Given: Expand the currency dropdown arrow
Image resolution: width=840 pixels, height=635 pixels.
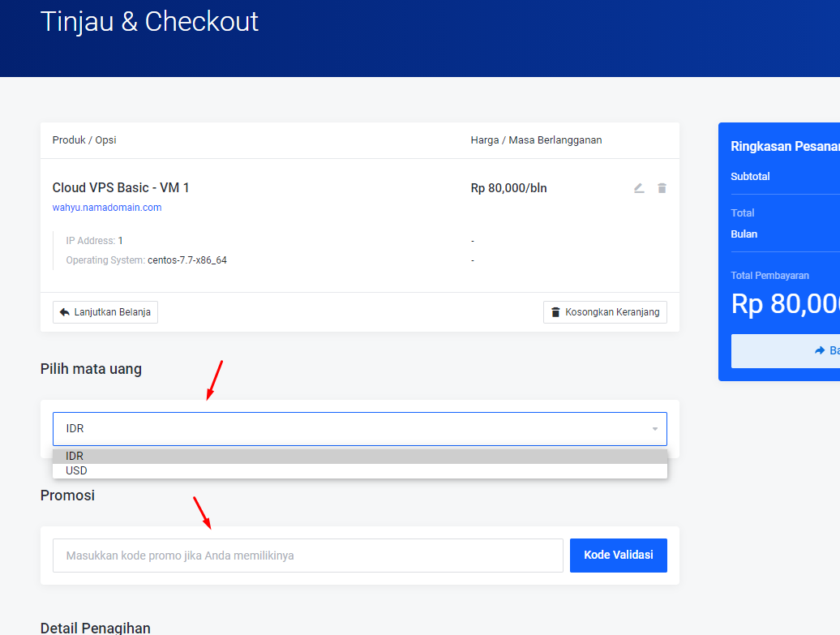Looking at the screenshot, I should click(654, 429).
